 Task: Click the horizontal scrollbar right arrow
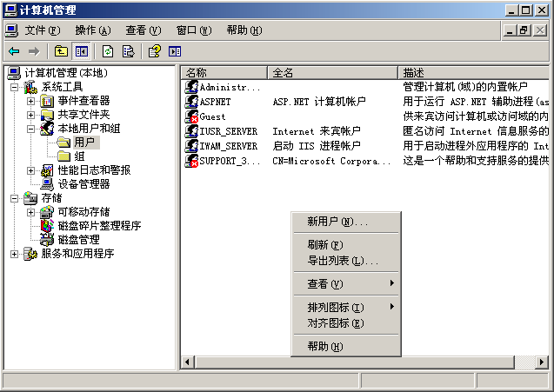click(542, 362)
